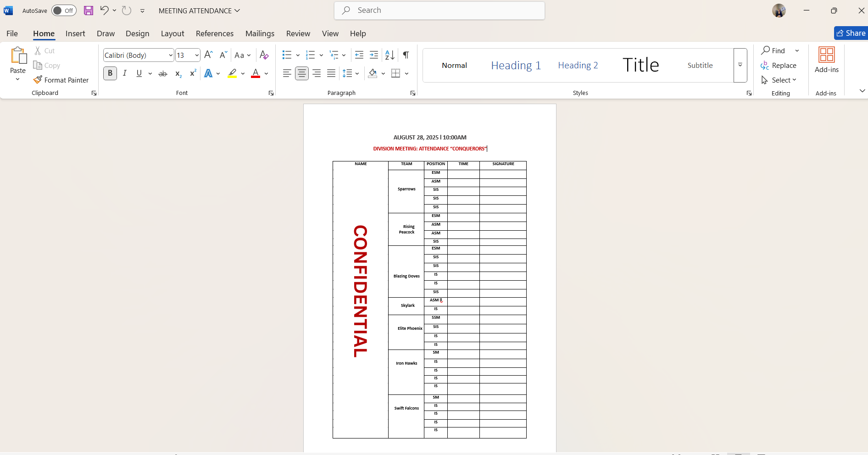The image size is (868, 455).
Task: Apply strikethrough to text
Action: [x=163, y=73]
